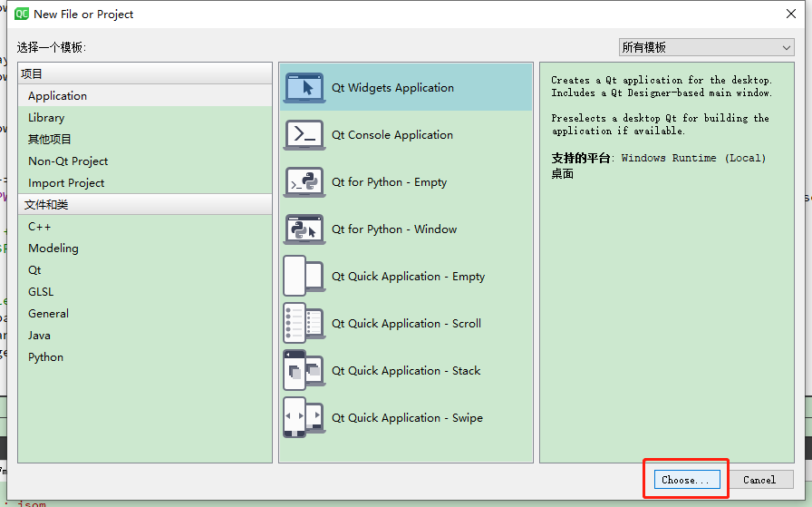Screen dimensions: 812x507
Task: Click the 文件和类 section header
Action: click(x=145, y=204)
